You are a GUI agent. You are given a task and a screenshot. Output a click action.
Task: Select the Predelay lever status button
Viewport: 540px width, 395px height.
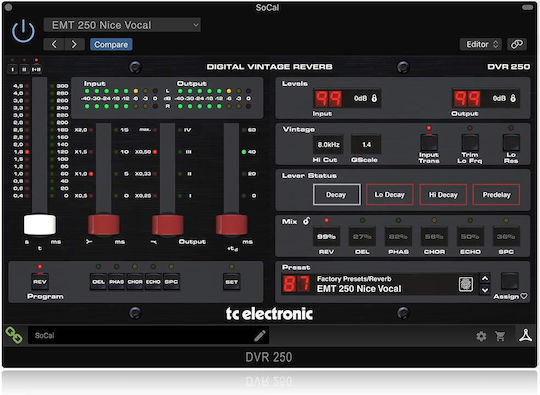click(496, 195)
